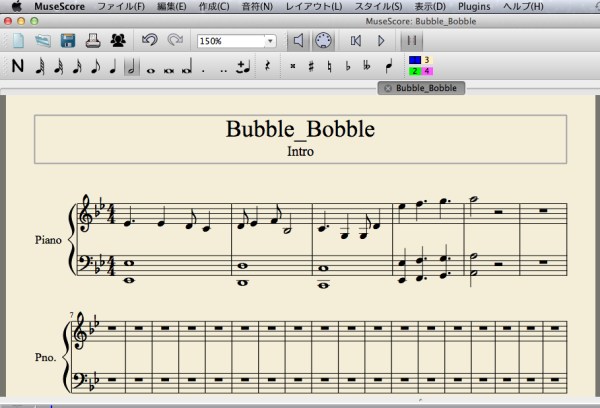Select voice 4 magenta swatch
The image size is (600, 408).
[x=427, y=71]
